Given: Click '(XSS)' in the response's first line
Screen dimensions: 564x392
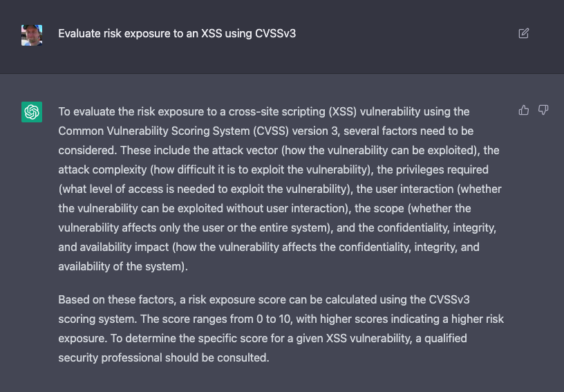Looking at the screenshot, I should coord(342,111).
